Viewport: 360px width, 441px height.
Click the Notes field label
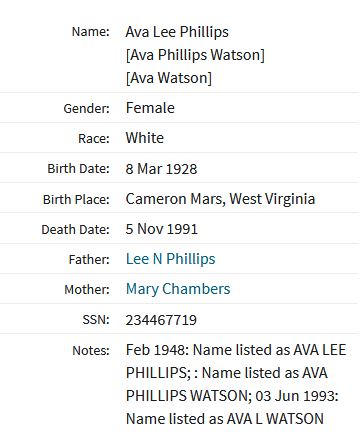pyautogui.click(x=91, y=350)
